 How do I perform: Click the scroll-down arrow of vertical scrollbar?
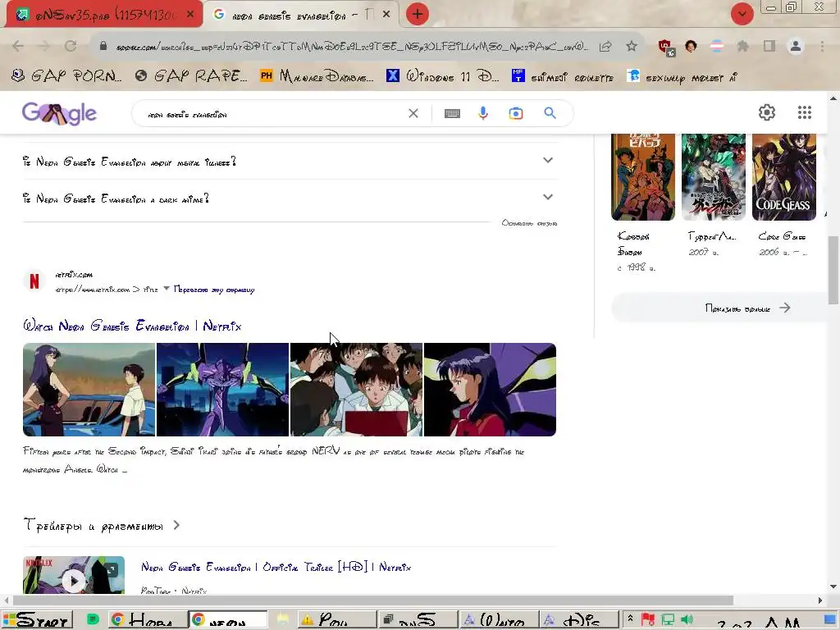(x=833, y=587)
